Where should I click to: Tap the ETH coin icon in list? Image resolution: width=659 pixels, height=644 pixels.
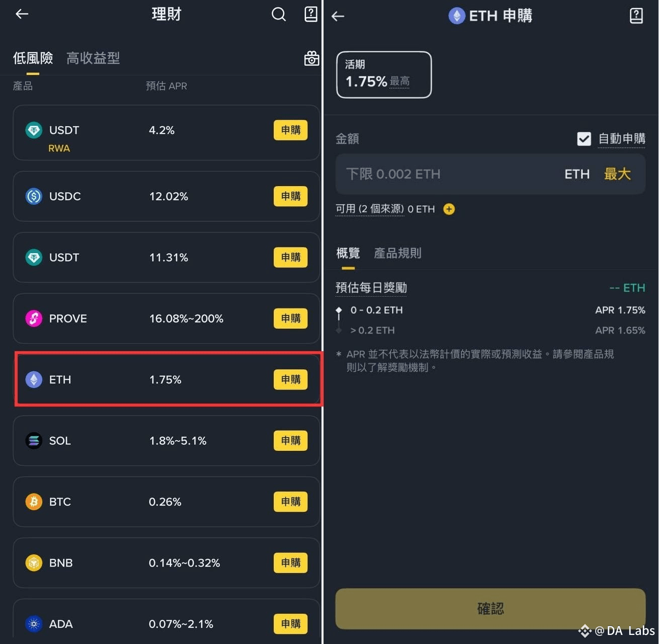(34, 379)
